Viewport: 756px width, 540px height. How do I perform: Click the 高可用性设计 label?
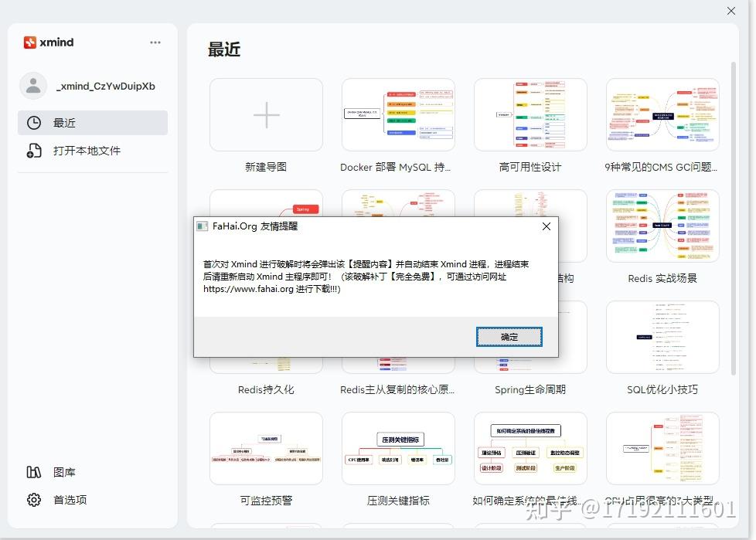click(x=530, y=167)
